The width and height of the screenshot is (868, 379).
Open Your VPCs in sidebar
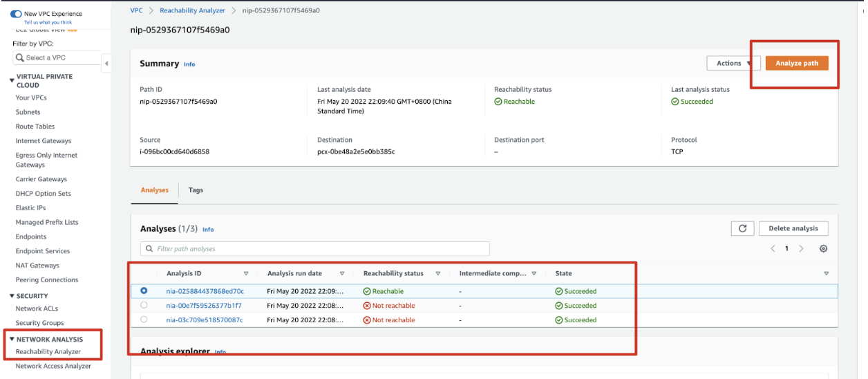point(31,98)
